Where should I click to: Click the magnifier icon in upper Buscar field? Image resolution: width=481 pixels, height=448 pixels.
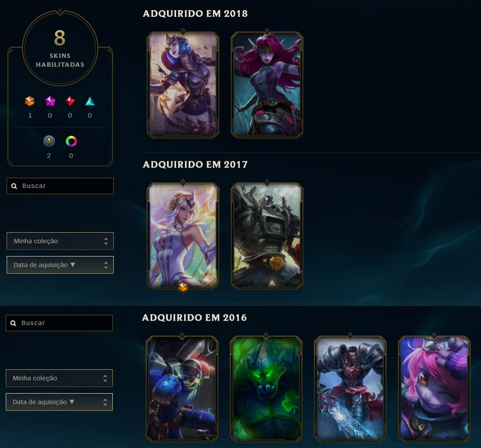point(14,186)
